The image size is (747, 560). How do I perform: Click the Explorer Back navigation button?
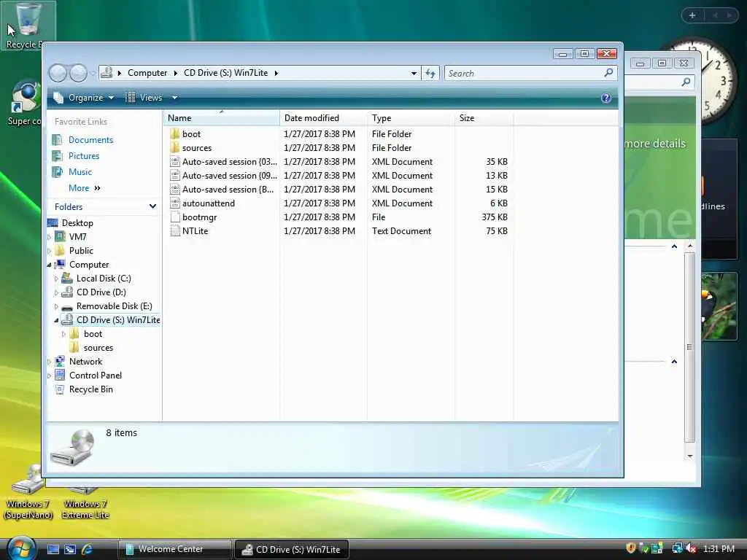(x=58, y=73)
